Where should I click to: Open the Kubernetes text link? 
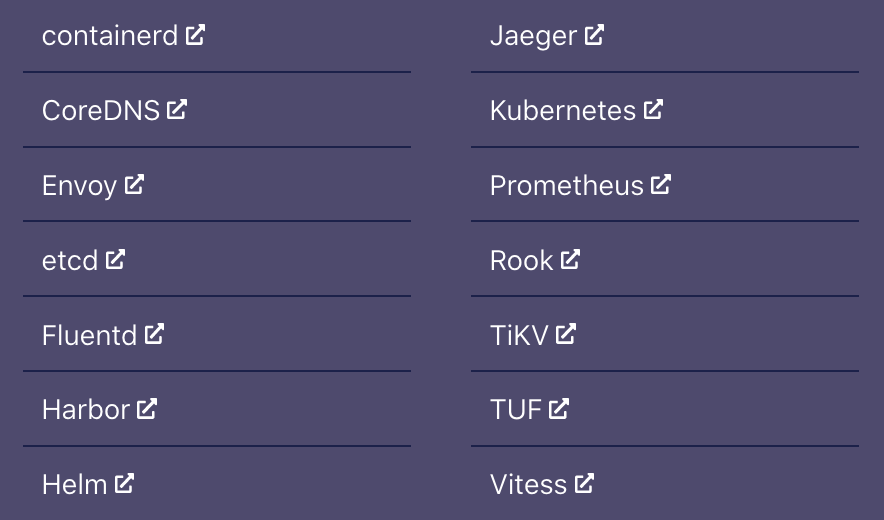coord(563,111)
